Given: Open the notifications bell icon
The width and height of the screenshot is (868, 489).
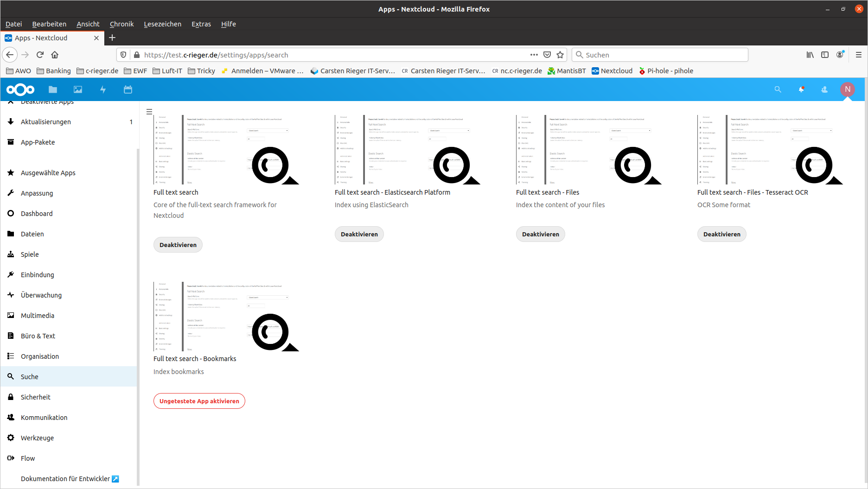Looking at the screenshot, I should click(x=801, y=89).
